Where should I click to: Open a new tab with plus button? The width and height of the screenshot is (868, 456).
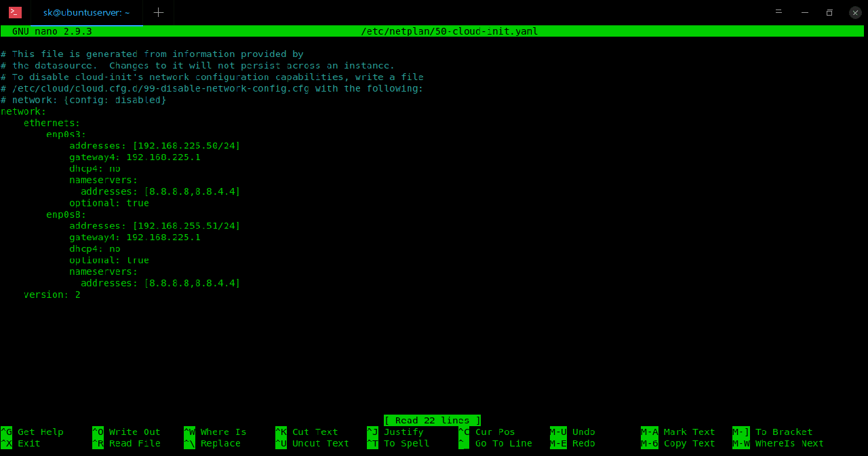coord(158,12)
